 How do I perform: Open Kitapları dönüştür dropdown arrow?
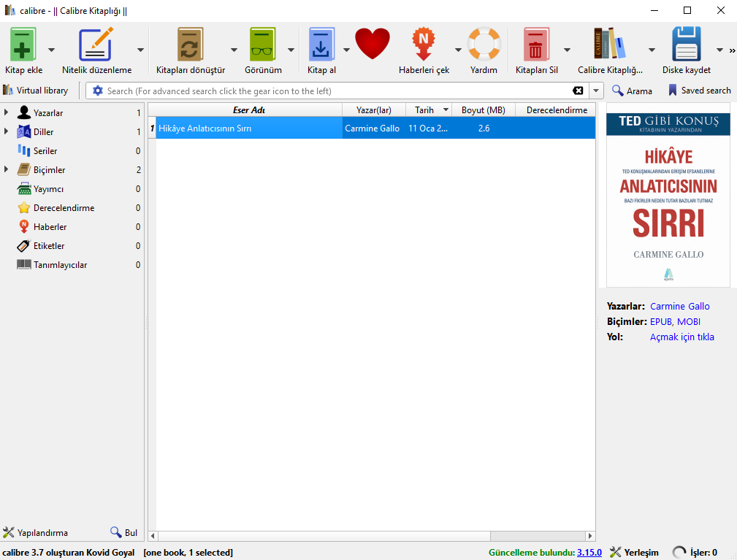tap(234, 50)
